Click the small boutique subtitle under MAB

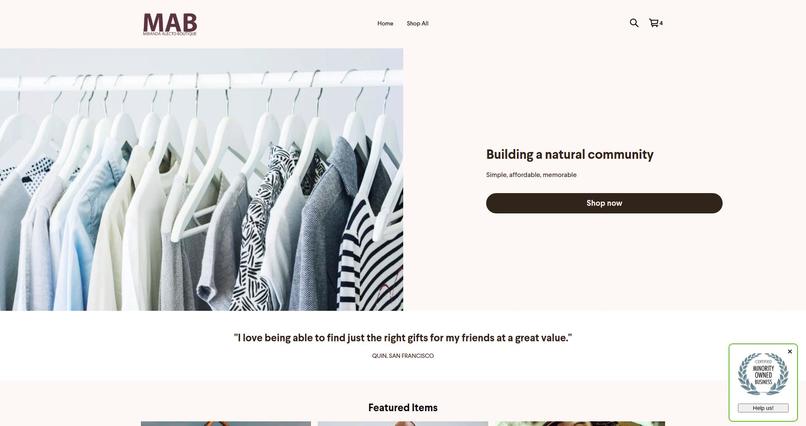(x=170, y=33)
